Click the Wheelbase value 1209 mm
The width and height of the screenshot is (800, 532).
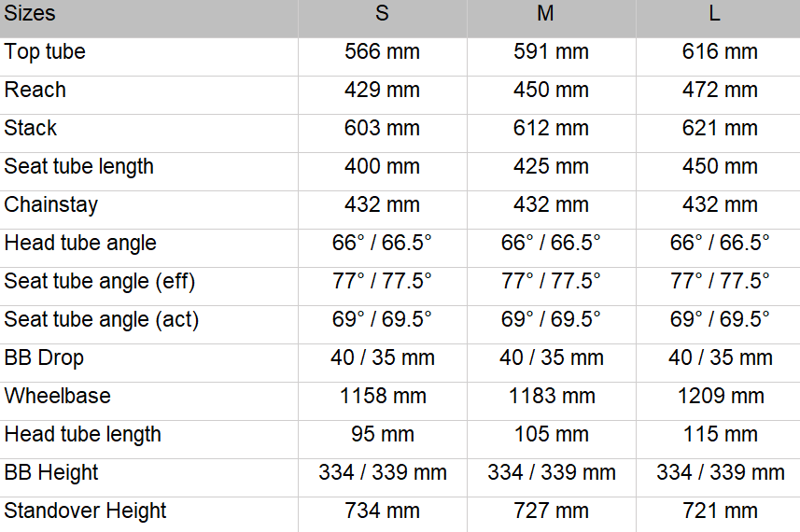(720, 397)
